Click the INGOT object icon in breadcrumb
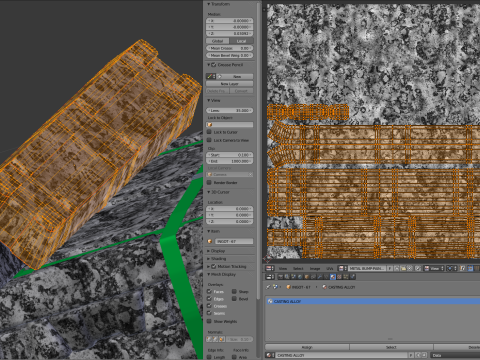 (289, 287)
